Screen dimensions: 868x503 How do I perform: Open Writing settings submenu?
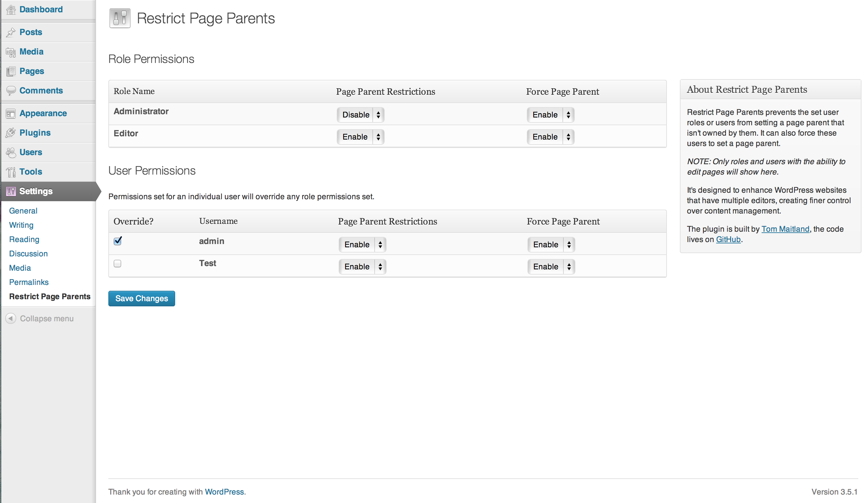click(21, 225)
